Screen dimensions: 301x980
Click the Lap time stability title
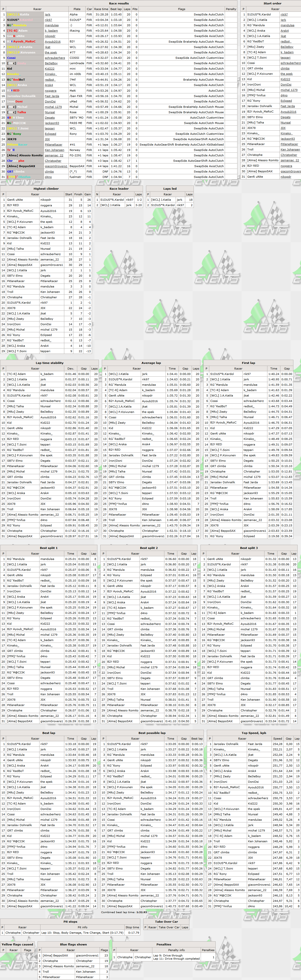point(50,363)
